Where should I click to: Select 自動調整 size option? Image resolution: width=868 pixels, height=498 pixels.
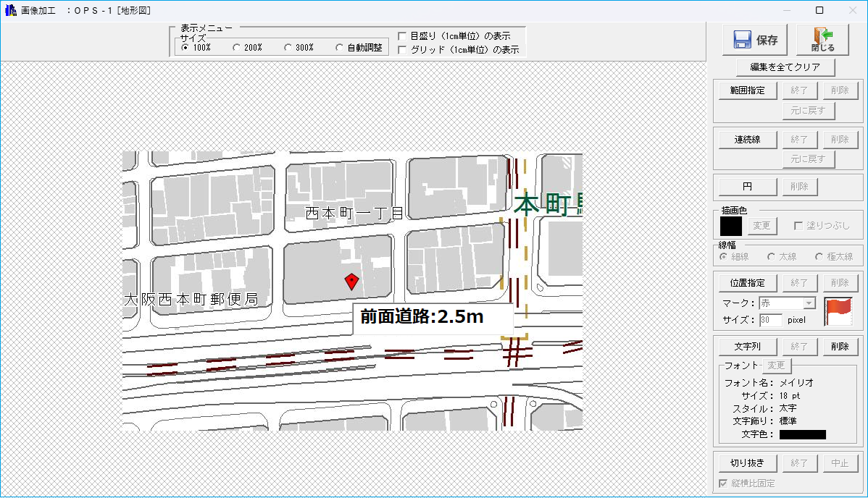coord(340,48)
